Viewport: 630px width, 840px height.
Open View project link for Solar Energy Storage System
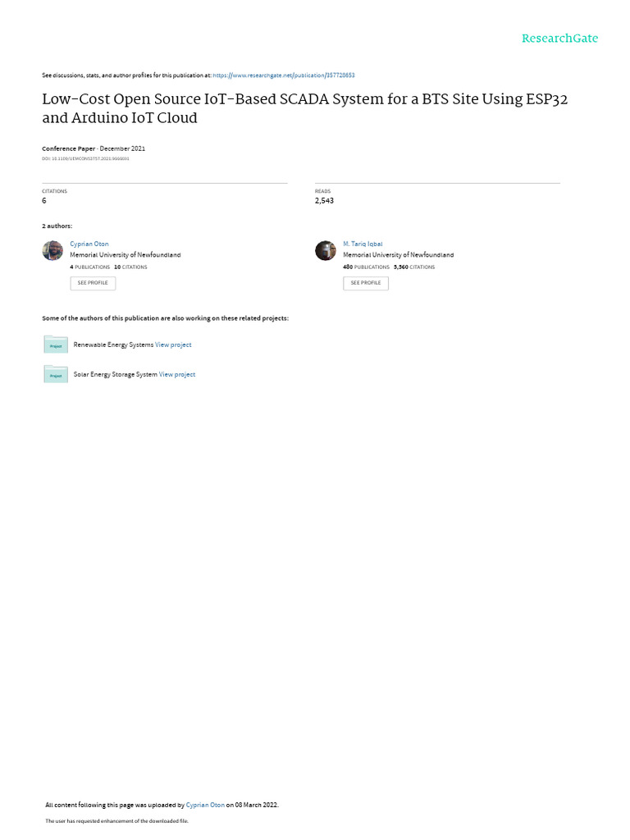point(177,374)
